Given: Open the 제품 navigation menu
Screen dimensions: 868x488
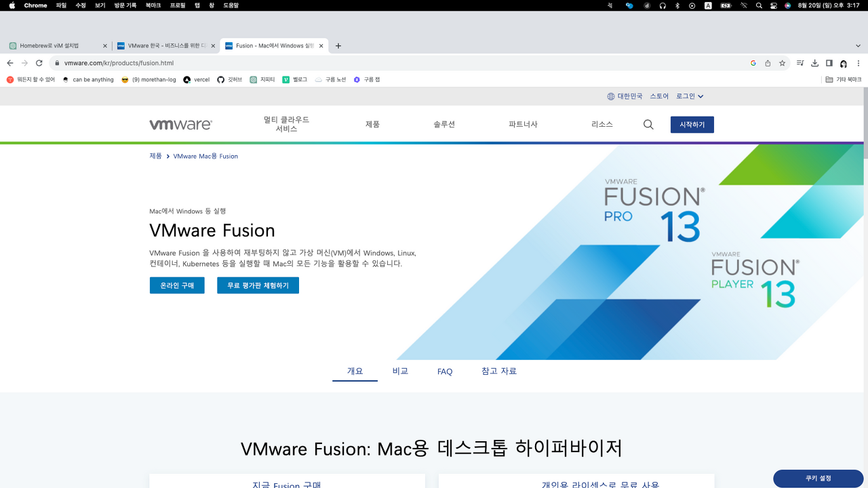Looking at the screenshot, I should click(x=372, y=125).
